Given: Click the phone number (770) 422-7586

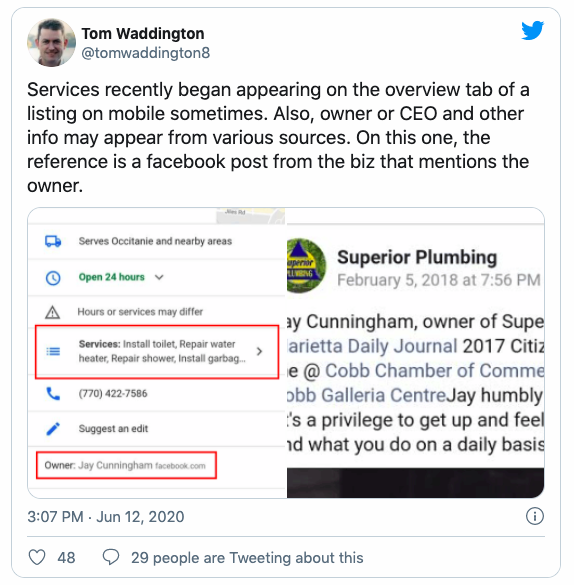Looking at the screenshot, I should click(x=113, y=394).
